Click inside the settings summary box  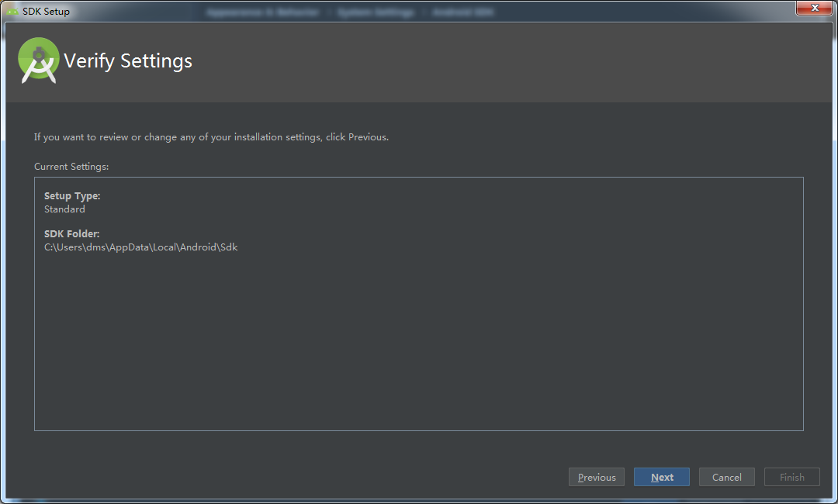point(419,333)
